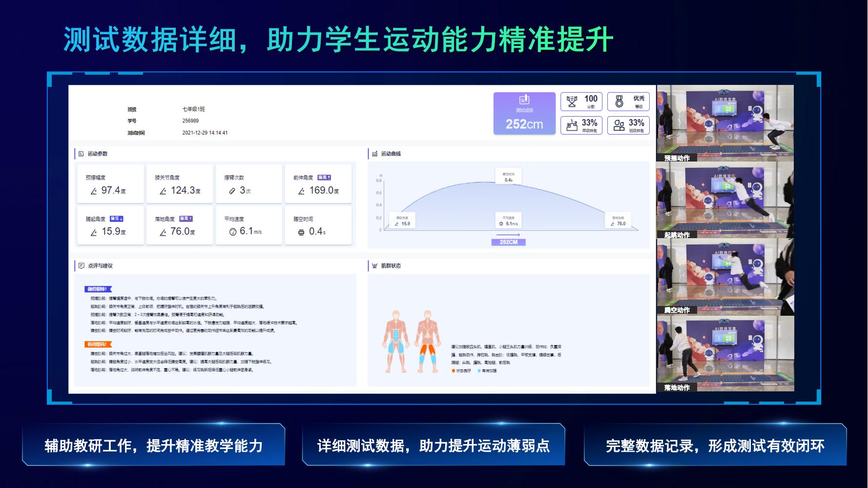Click the test time 2021-12-29 14:14:41

pyautogui.click(x=205, y=133)
